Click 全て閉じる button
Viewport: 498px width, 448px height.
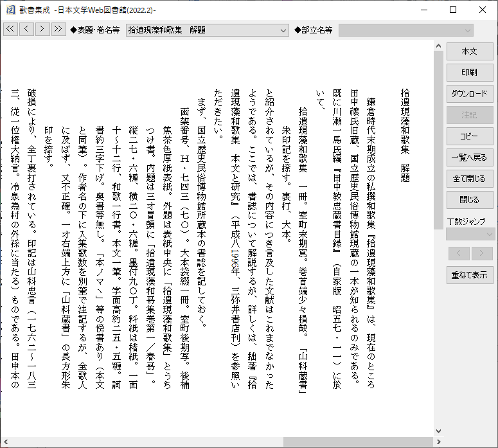[x=470, y=179]
